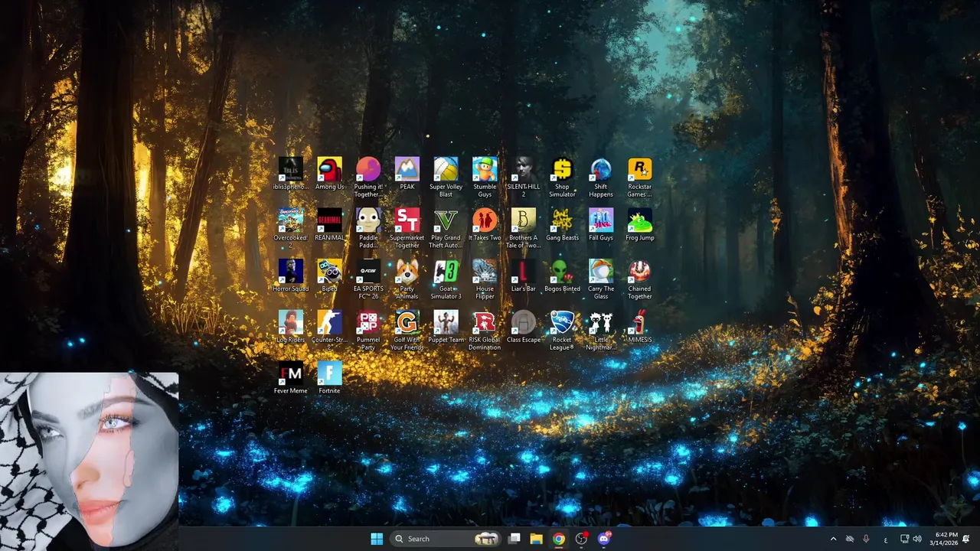Open the notifications bell icon
The height and width of the screenshot is (551, 980).
coord(966,539)
